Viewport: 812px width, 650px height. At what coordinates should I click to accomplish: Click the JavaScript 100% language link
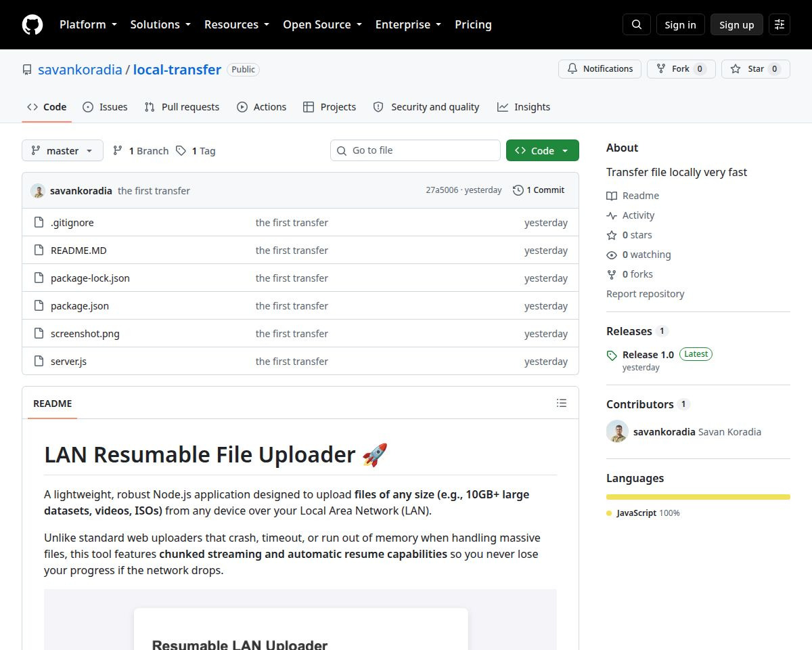click(x=643, y=513)
